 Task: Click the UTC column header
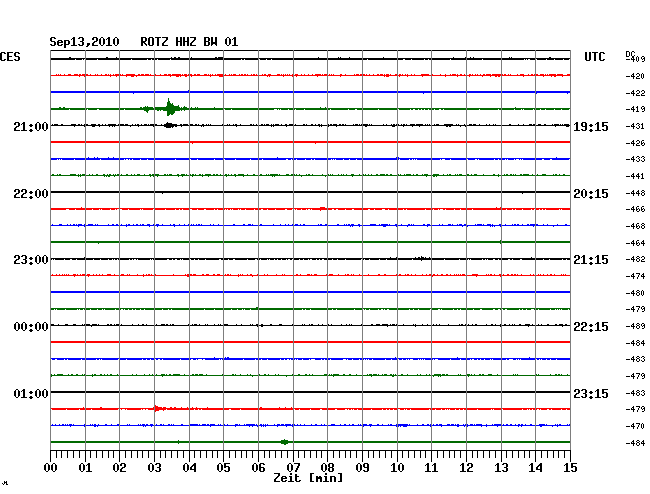[x=594, y=57]
